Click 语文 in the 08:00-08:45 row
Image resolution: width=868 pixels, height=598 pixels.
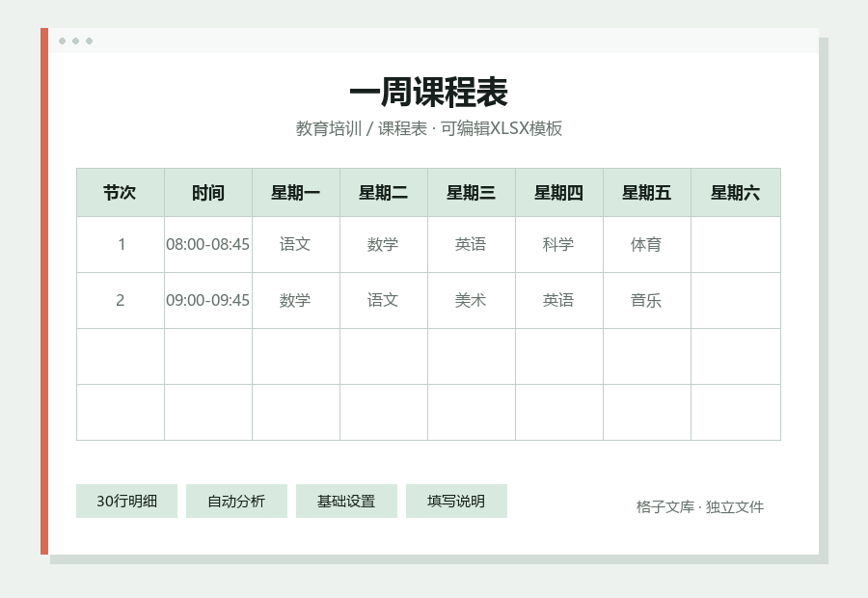pyautogui.click(x=296, y=244)
